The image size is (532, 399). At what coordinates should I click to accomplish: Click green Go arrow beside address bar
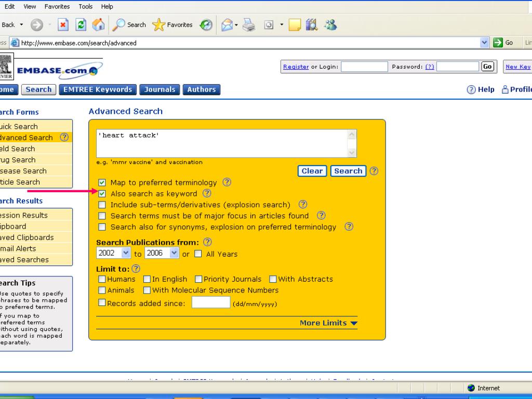(x=498, y=43)
